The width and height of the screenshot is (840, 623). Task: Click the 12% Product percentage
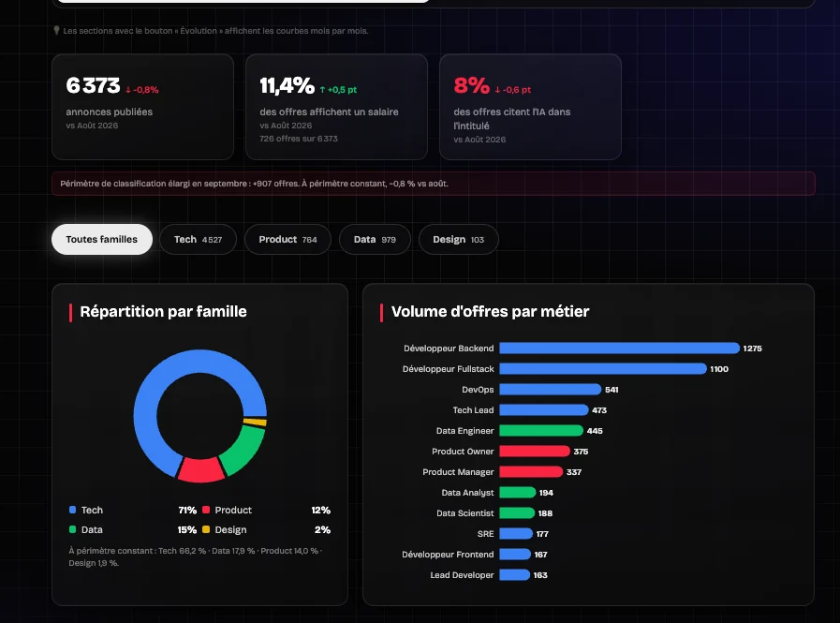[321, 510]
